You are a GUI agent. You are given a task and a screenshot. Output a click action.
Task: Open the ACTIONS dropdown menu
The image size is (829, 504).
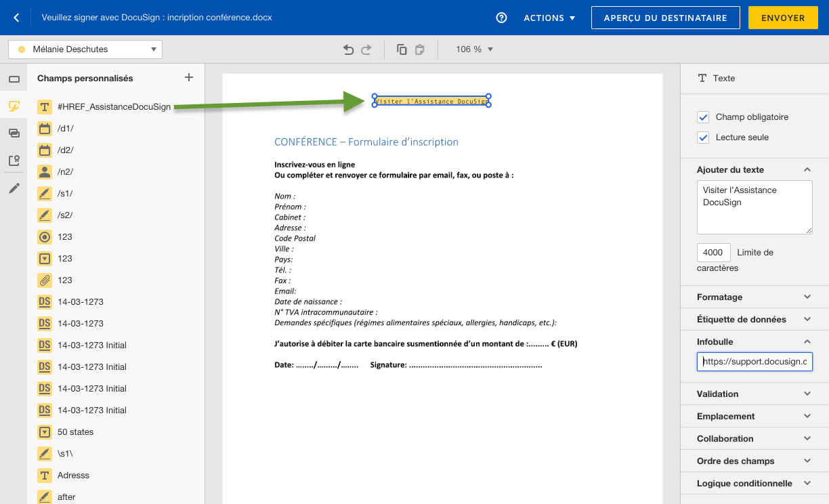549,18
